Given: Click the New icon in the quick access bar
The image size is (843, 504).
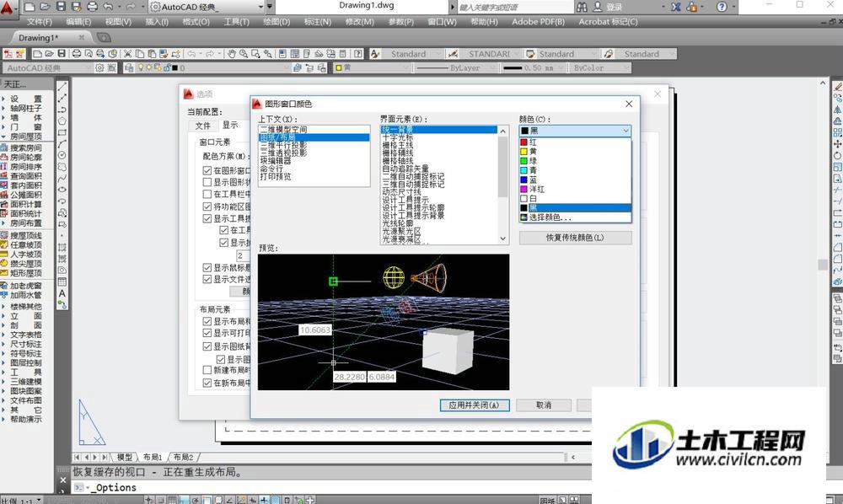Looking at the screenshot, I should [x=30, y=7].
